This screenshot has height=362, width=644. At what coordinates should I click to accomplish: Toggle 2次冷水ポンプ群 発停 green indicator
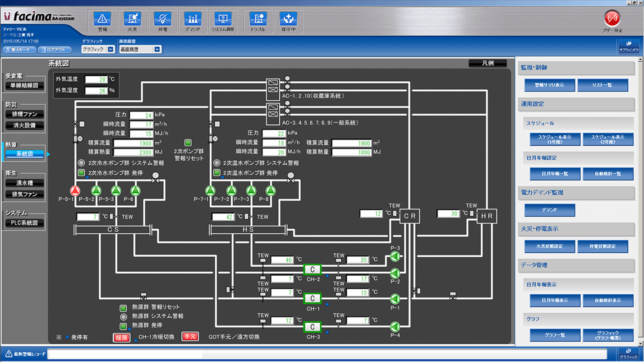pos(82,172)
